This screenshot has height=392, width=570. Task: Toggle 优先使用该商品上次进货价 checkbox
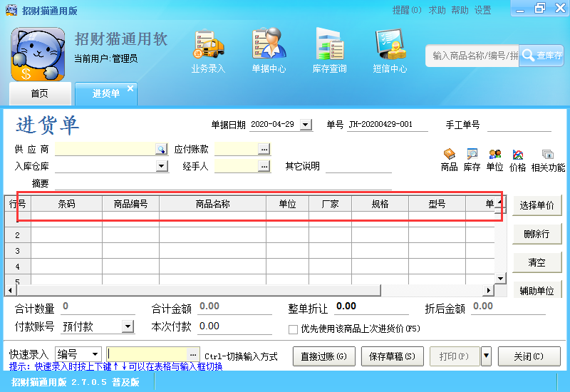(x=293, y=329)
